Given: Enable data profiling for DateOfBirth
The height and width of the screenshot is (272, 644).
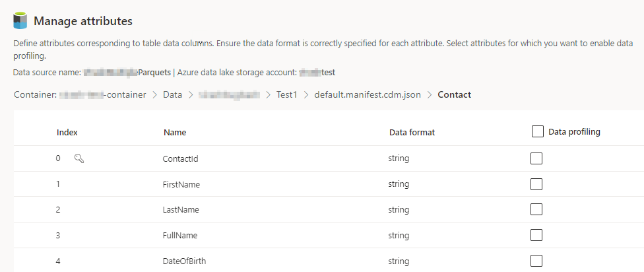Looking at the screenshot, I should point(536,260).
